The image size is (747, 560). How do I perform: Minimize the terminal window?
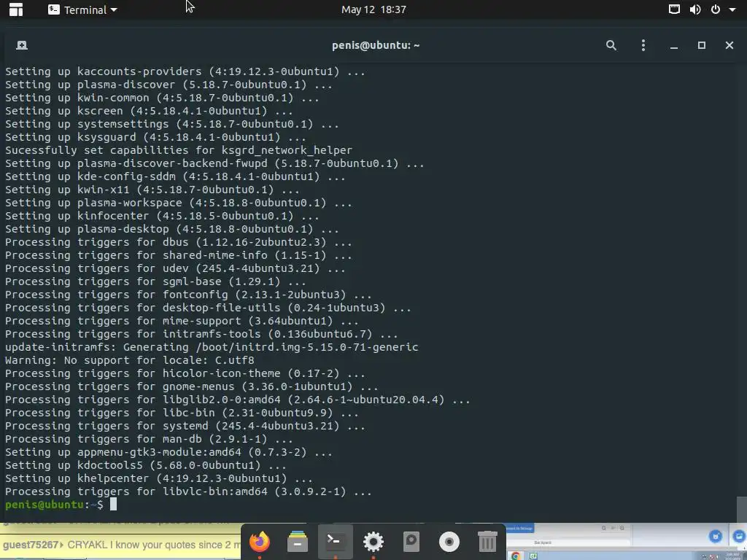[x=673, y=46]
